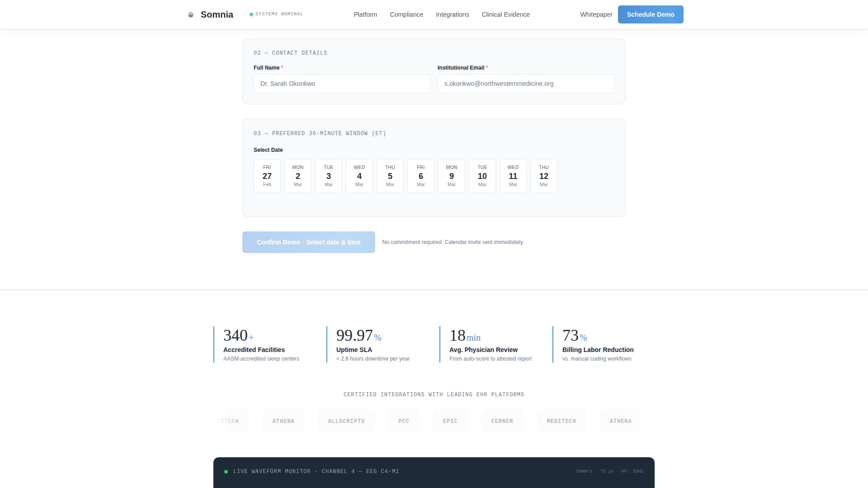Click the 73% Billing Labor Reduction stat
This screenshot has height=488, width=868.
(x=604, y=344)
